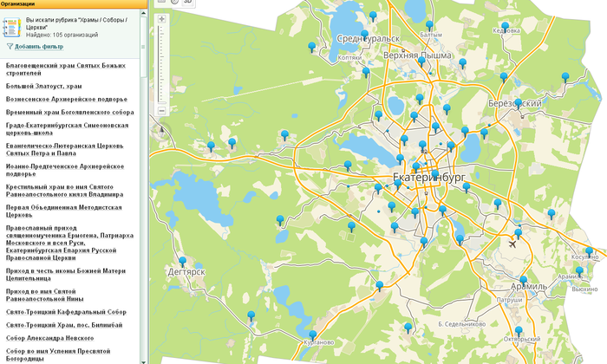Viewport: 607px width, 364px height.
Task: Click the filter funnel icon
Action: pos(10,46)
